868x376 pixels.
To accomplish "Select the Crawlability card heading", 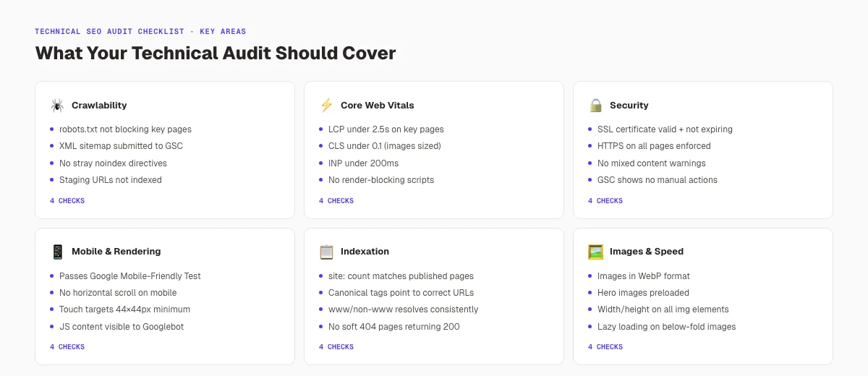I will click(99, 106).
